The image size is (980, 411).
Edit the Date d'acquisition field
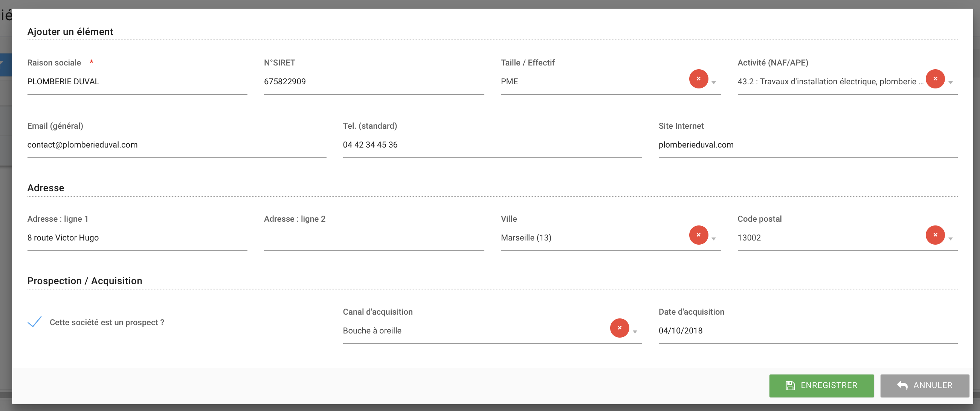pyautogui.click(x=808, y=331)
